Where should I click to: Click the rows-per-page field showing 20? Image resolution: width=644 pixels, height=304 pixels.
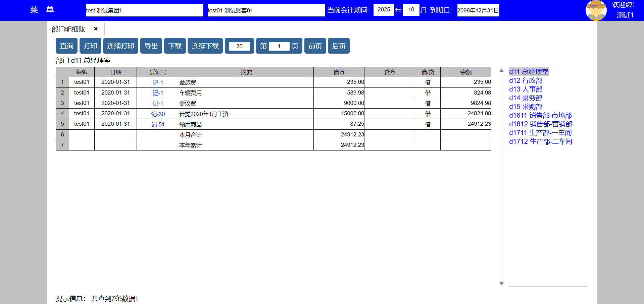point(239,46)
